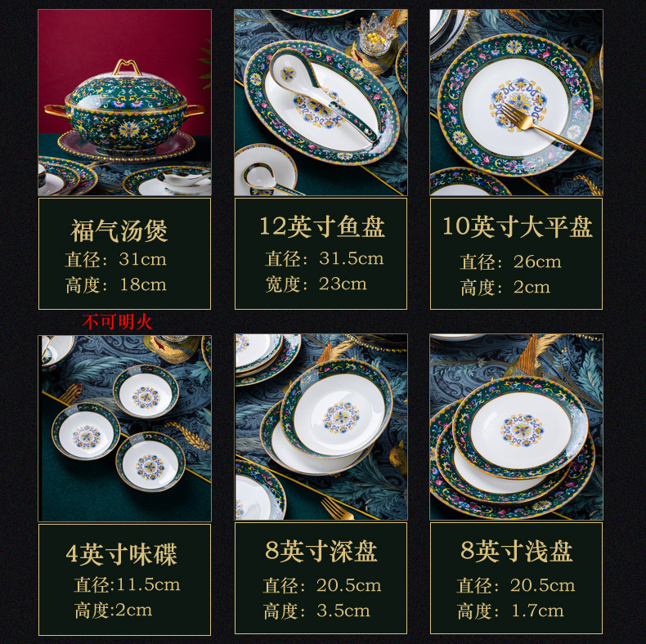The width and height of the screenshot is (646, 644).
Task: Click the 8英寸浅盘 title text
Action: click(x=517, y=551)
